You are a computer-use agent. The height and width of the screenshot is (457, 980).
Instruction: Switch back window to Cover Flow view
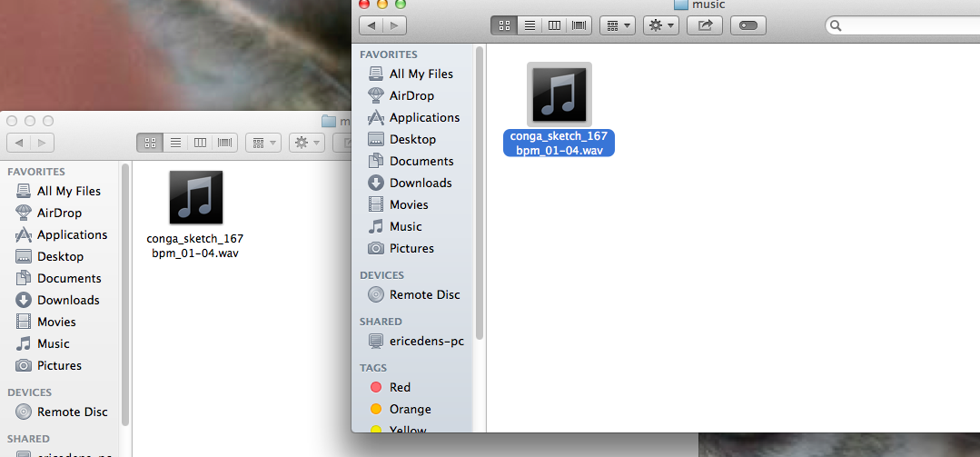click(x=225, y=143)
